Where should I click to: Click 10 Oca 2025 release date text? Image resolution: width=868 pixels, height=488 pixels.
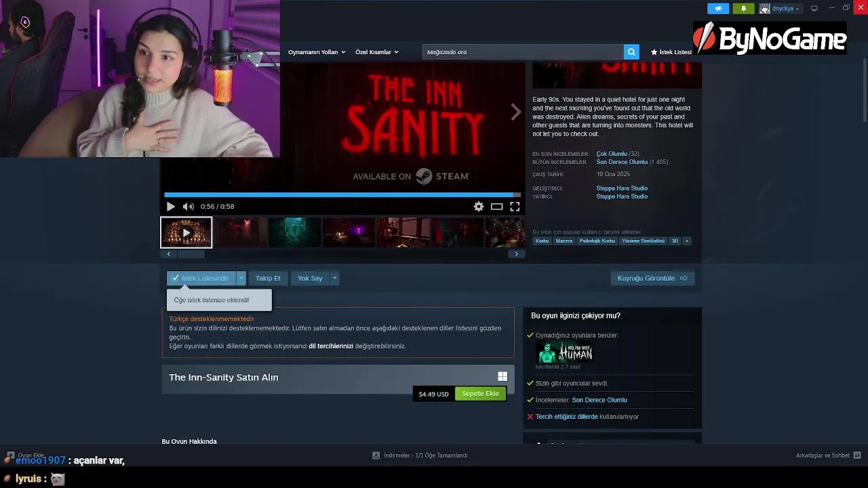(613, 174)
